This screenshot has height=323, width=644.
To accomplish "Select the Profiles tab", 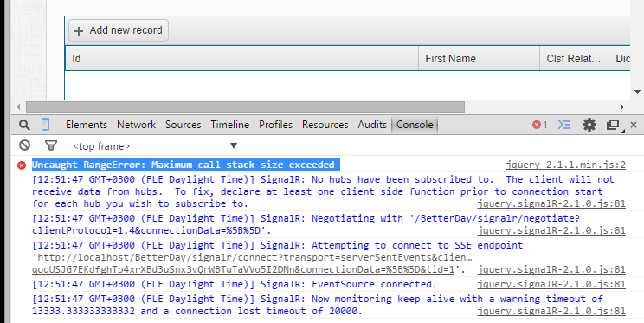I will [275, 125].
